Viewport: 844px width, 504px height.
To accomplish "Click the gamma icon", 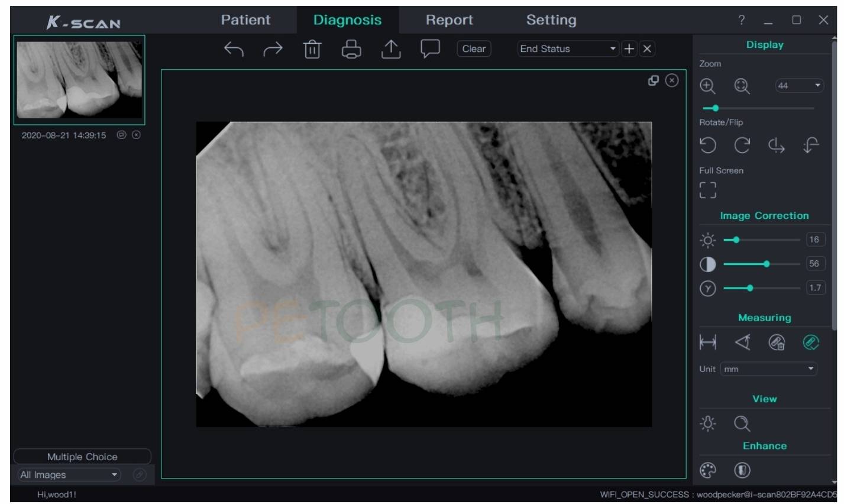I will coord(708,289).
